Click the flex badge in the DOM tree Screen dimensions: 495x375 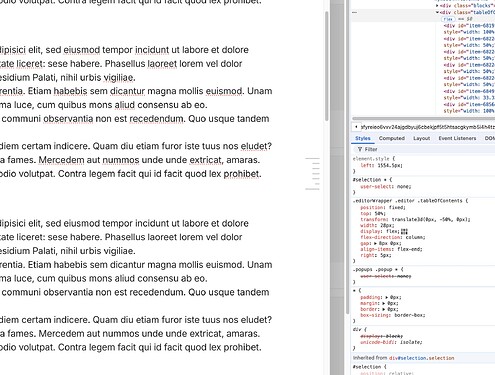point(449,19)
